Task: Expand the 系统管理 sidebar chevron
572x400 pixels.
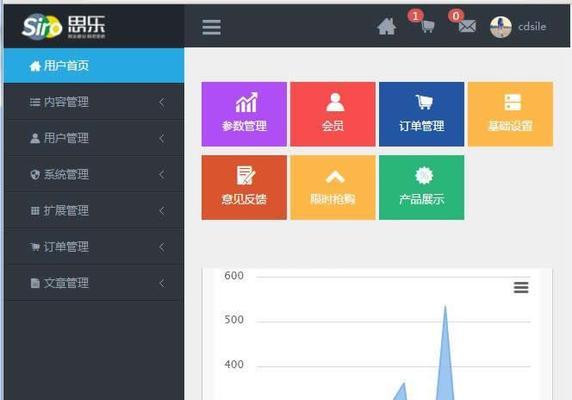Action: (162, 174)
